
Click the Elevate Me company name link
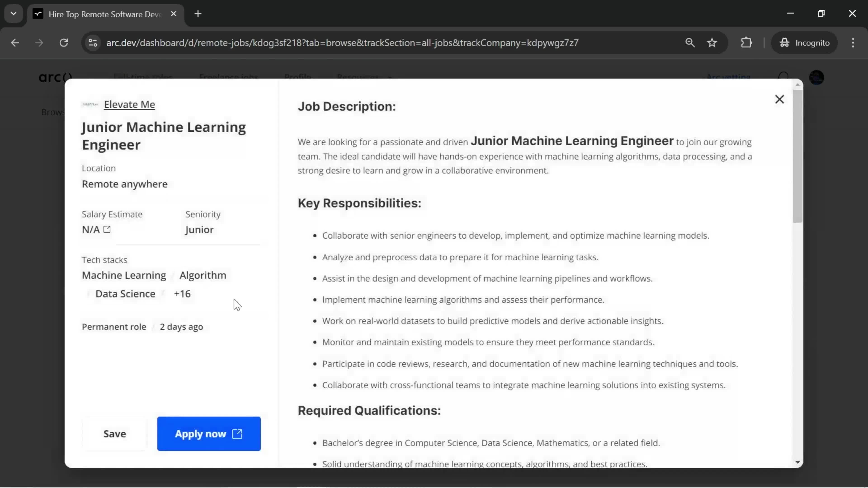point(129,104)
